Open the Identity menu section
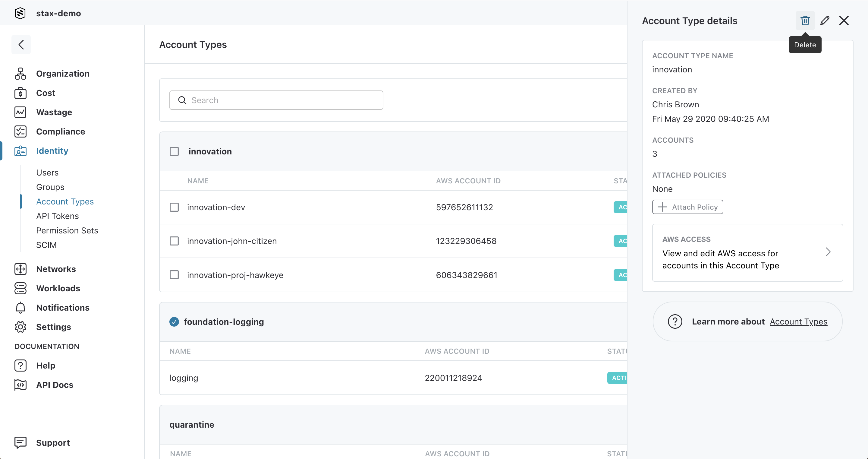Screen dimensions: 868x459 click(x=52, y=150)
